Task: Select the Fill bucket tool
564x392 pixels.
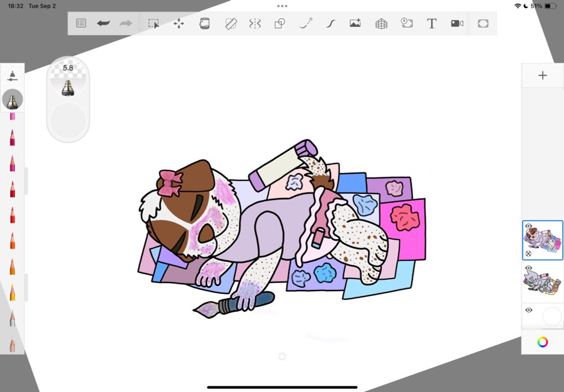Action: [204, 23]
